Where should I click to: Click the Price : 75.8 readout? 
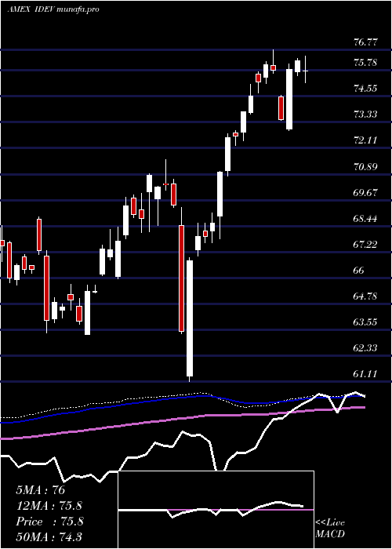coord(49,522)
